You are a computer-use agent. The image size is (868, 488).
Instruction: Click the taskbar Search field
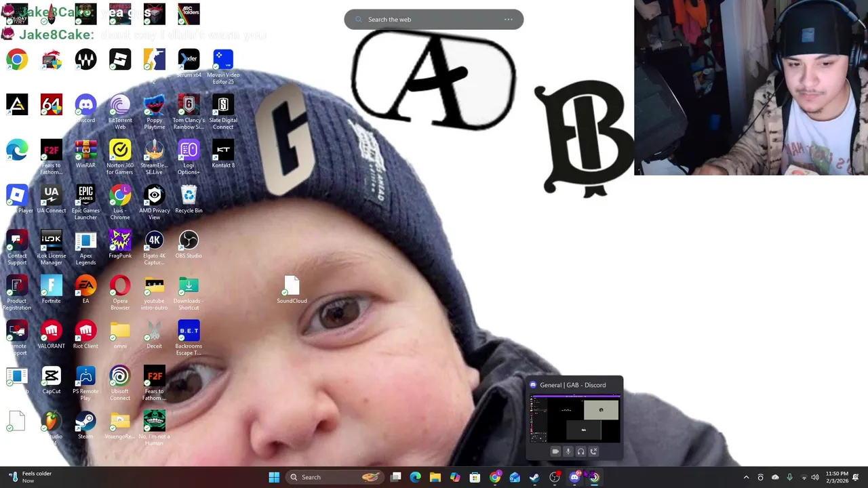pos(334,477)
